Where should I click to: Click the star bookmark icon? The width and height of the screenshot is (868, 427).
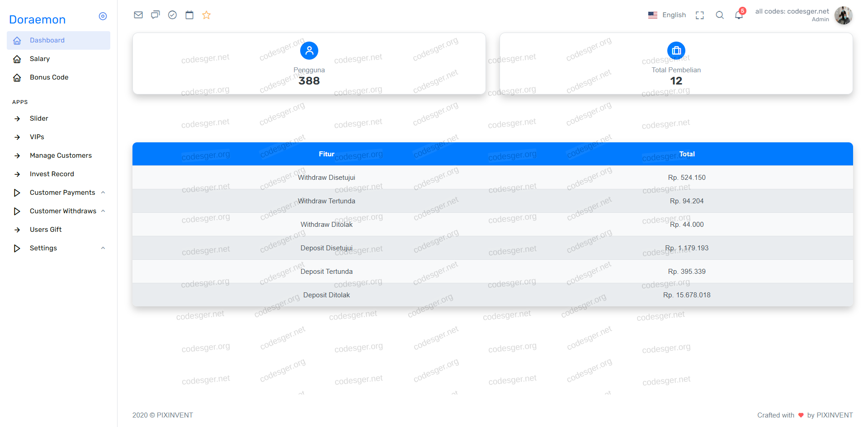click(207, 15)
